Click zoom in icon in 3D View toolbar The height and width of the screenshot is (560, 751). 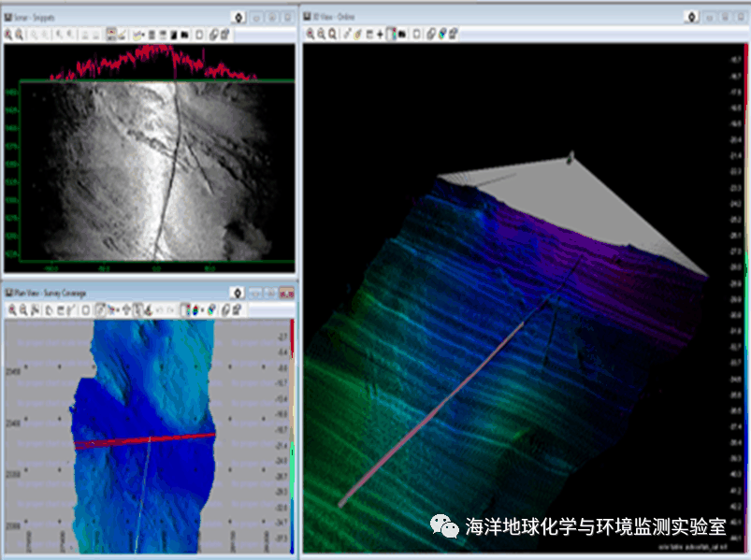(311, 34)
